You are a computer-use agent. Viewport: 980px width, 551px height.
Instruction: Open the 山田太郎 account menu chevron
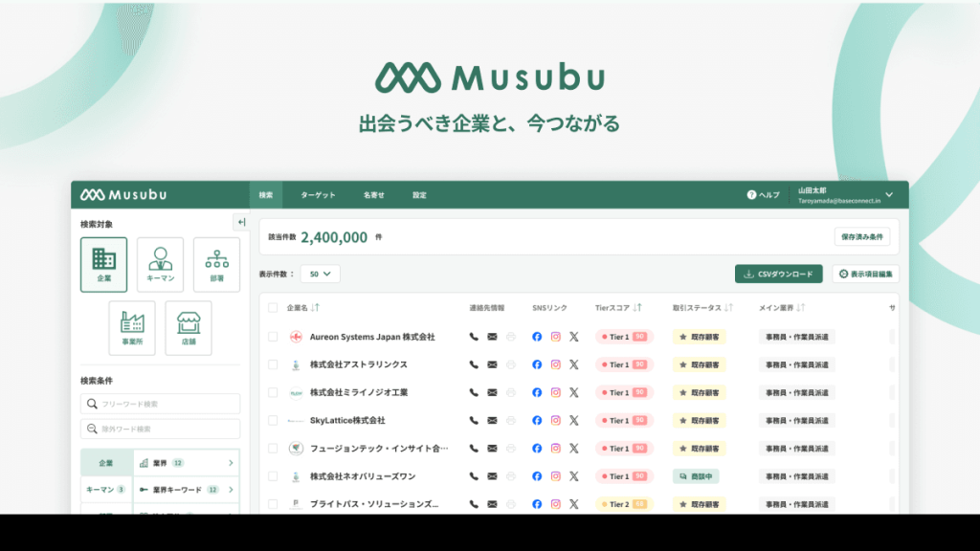coord(889,195)
